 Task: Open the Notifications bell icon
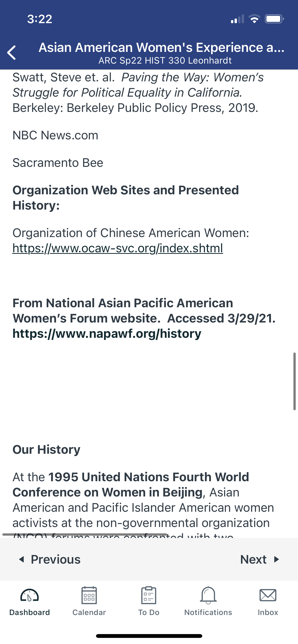point(208,595)
